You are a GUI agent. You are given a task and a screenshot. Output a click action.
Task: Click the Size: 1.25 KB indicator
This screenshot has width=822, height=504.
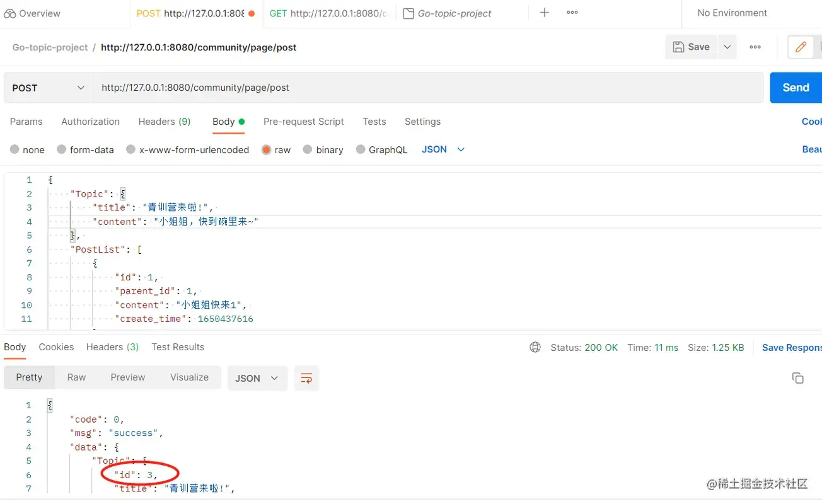[715, 348]
